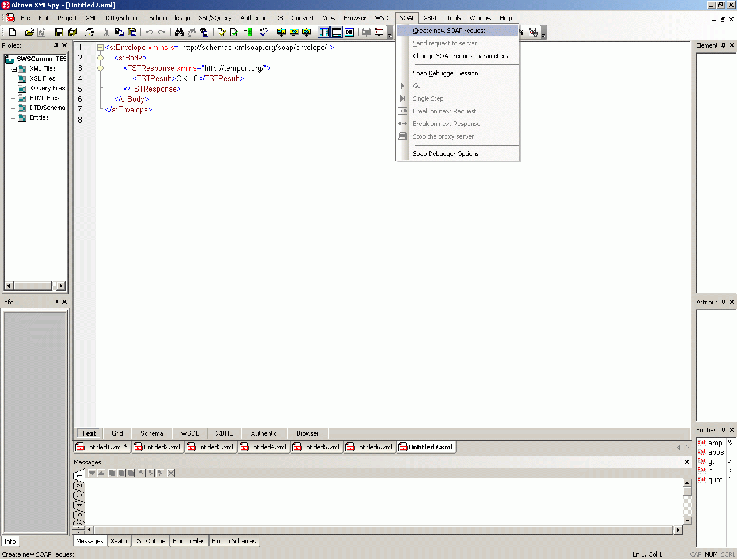Pin the Entities panel
Image resolution: width=737 pixels, height=560 pixels.
pyautogui.click(x=723, y=430)
